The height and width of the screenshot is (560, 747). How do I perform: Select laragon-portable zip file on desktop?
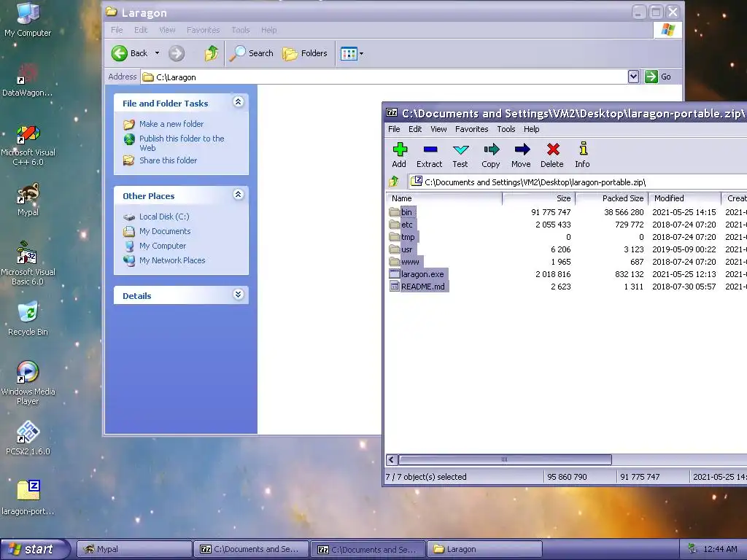[x=28, y=497]
